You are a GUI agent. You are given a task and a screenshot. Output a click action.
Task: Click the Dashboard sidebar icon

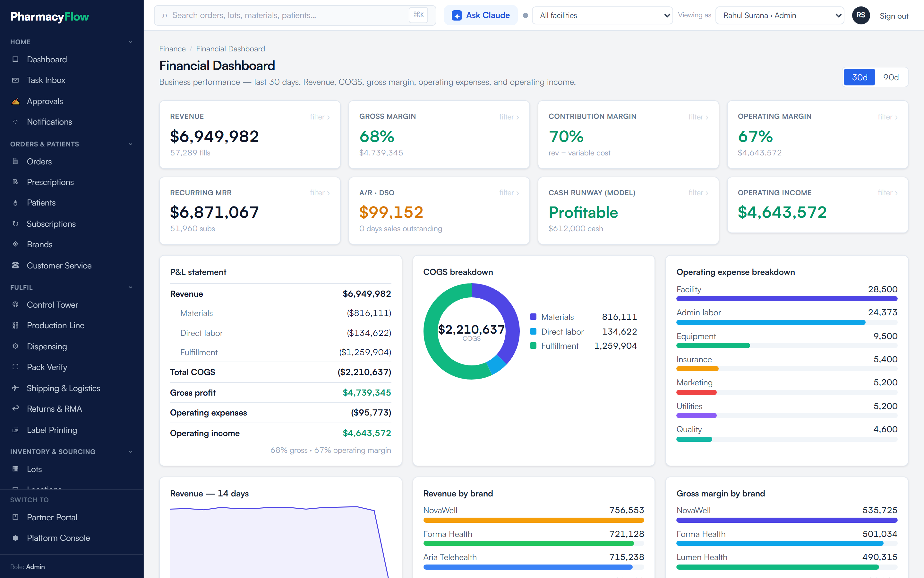click(x=15, y=59)
